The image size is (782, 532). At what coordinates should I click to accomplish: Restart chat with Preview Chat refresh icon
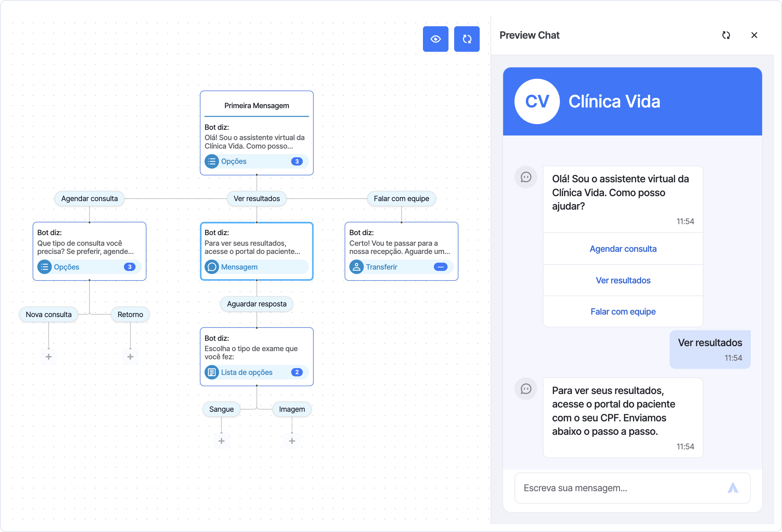click(726, 35)
